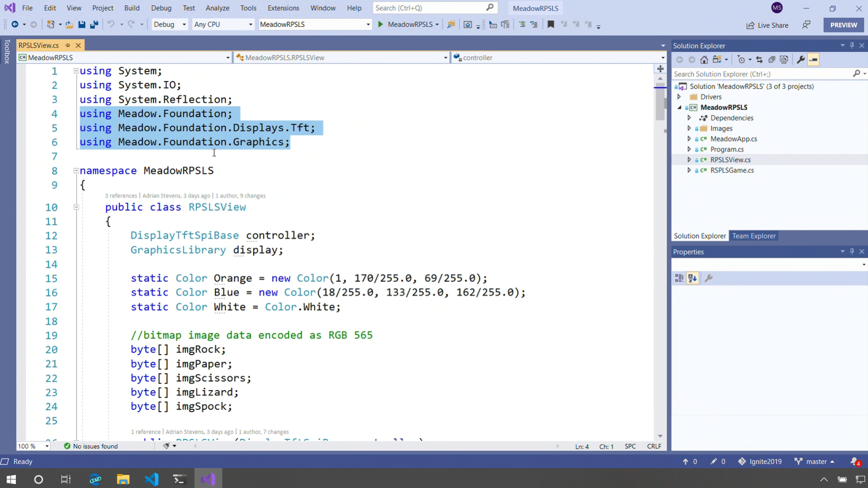Collapse the RPSLSView class code block

[76, 207]
